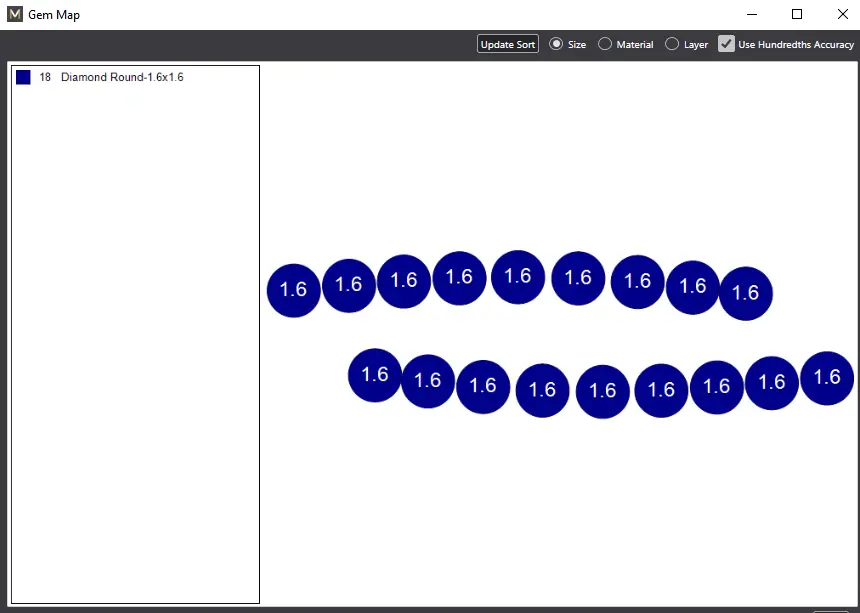Click the M app icon in the title bar
The width and height of the screenshot is (860, 613).
(14, 15)
